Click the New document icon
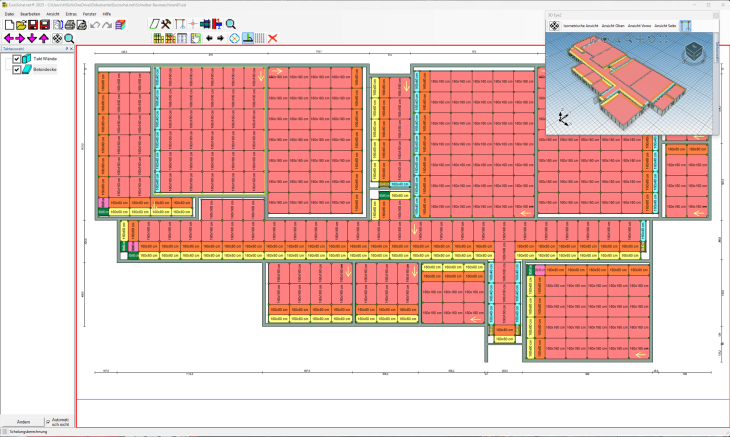The height and width of the screenshot is (437, 730). tap(8, 24)
